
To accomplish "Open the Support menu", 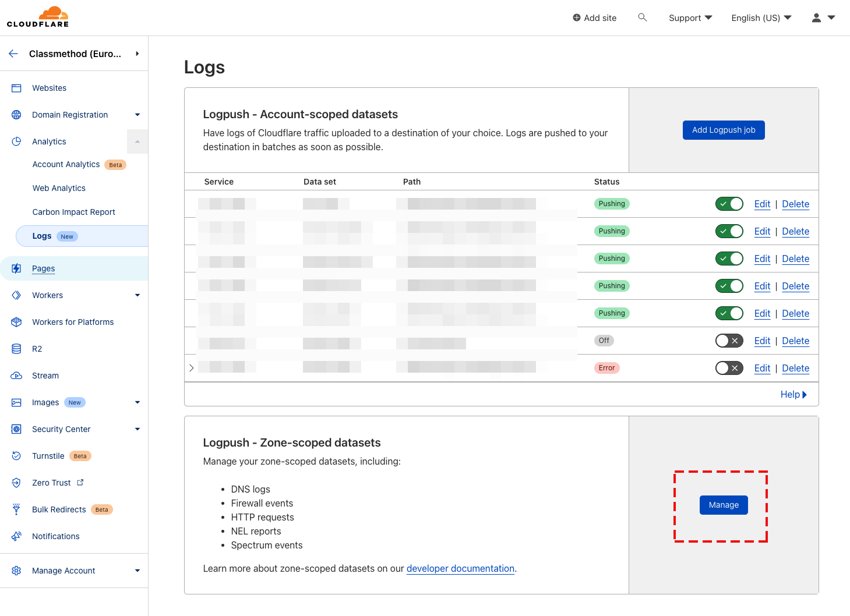I will tap(690, 17).
